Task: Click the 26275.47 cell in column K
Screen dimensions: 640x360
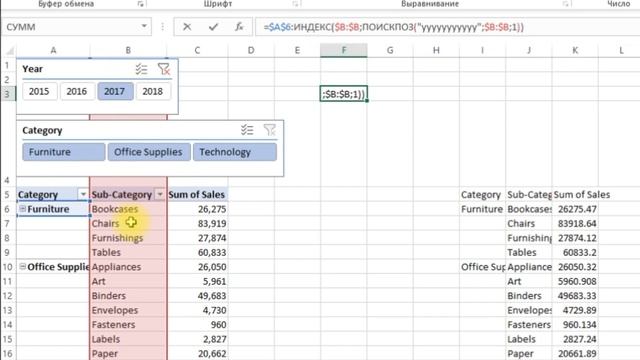Action: point(575,209)
